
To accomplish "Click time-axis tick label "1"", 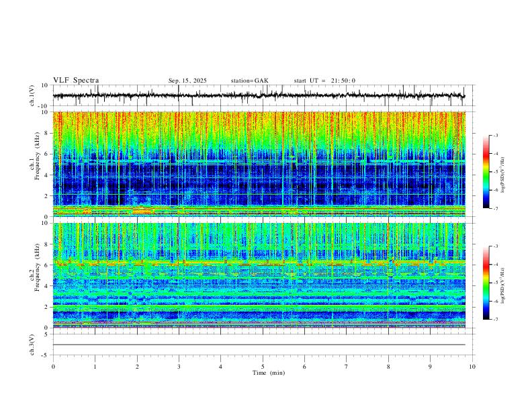I will (x=95, y=367).
